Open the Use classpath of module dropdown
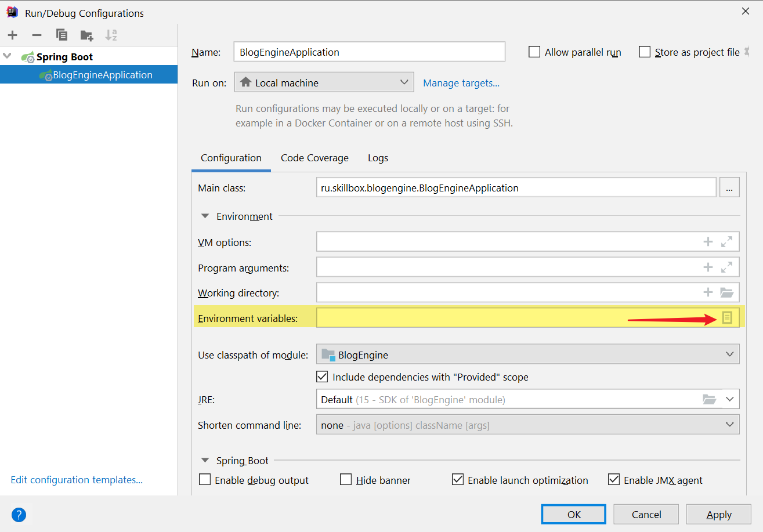 coord(527,354)
